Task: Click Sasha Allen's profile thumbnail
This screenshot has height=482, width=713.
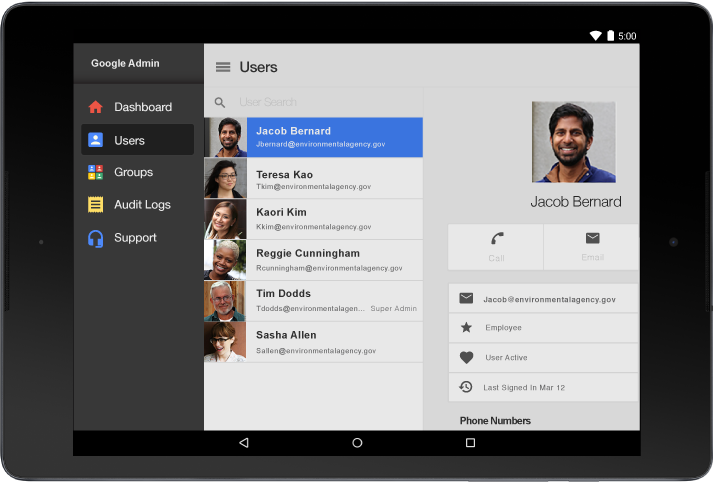Action: point(225,342)
